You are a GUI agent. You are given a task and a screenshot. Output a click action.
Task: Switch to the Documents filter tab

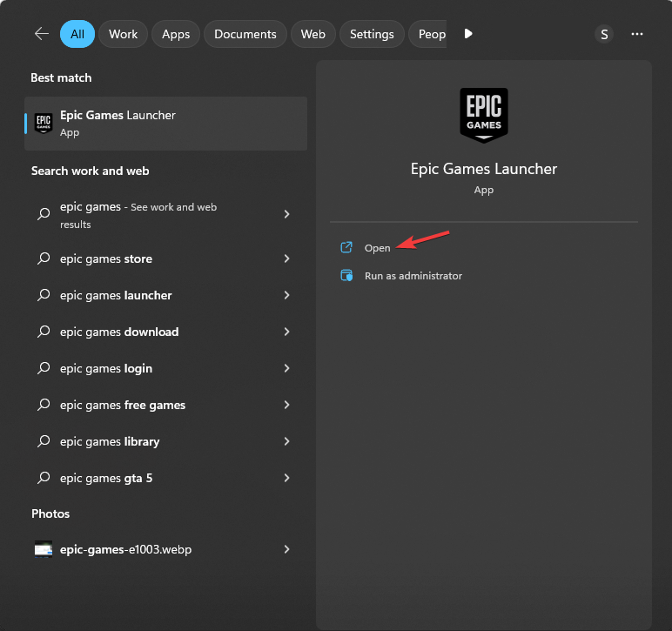[245, 34]
